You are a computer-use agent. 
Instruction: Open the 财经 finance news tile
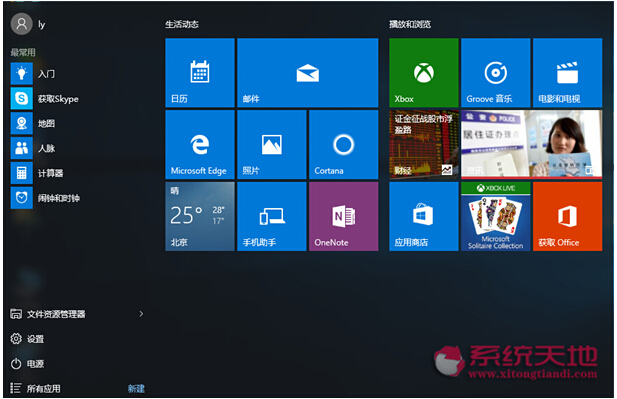tap(424, 144)
